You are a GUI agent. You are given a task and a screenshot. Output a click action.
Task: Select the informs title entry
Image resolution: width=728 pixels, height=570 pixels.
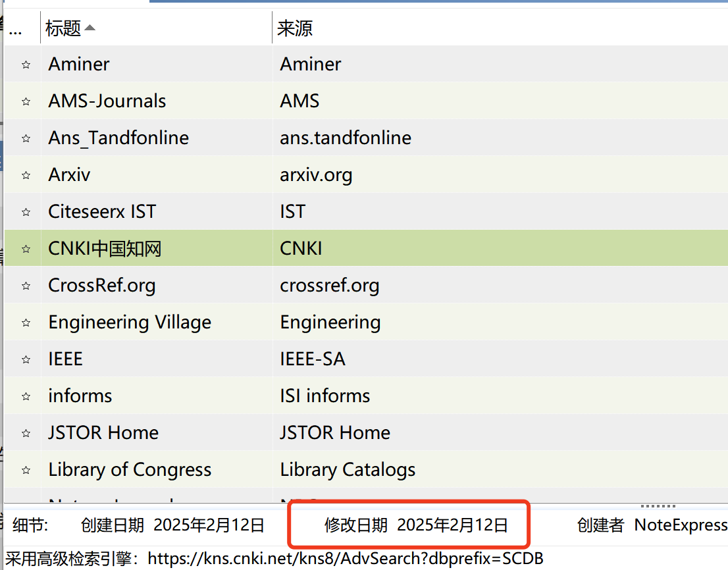pyautogui.click(x=80, y=396)
